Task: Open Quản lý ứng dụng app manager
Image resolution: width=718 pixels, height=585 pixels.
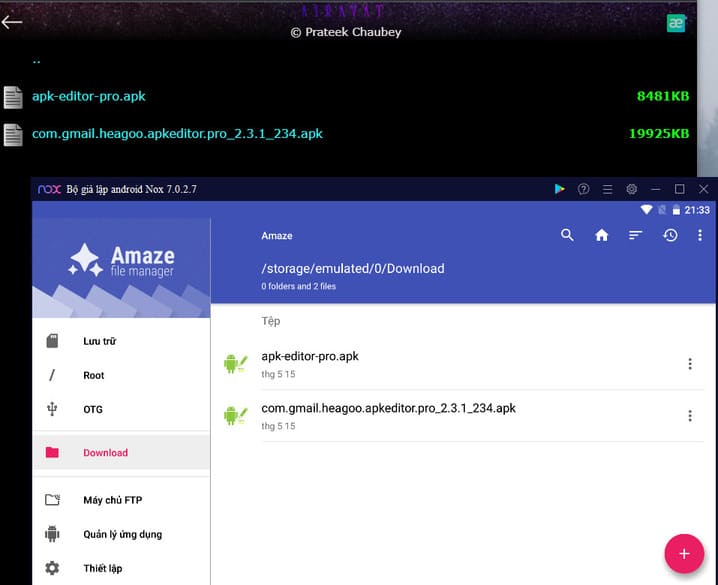Action: click(121, 534)
